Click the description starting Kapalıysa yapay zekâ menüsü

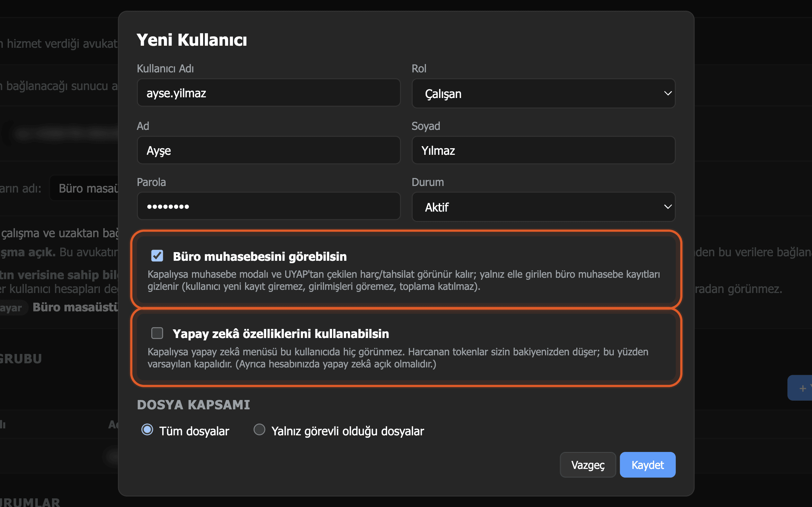pyautogui.click(x=398, y=358)
